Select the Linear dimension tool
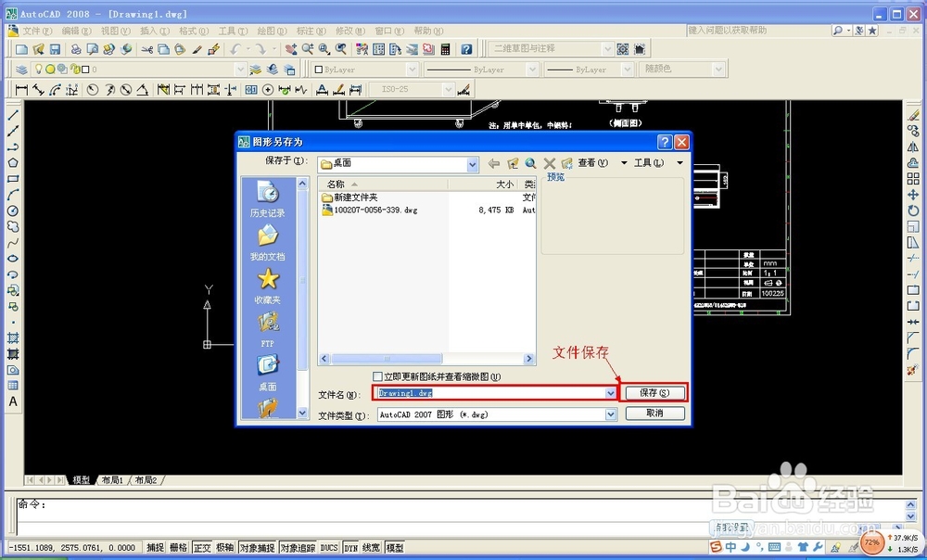This screenshot has height=560, width=927. click(22, 90)
